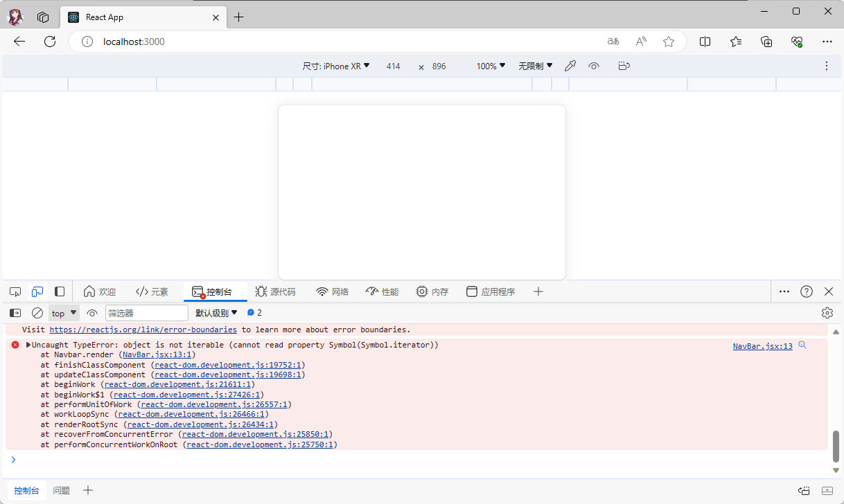The width and height of the screenshot is (844, 504).
Task: Click the rotate device icon
Action: tap(624, 66)
